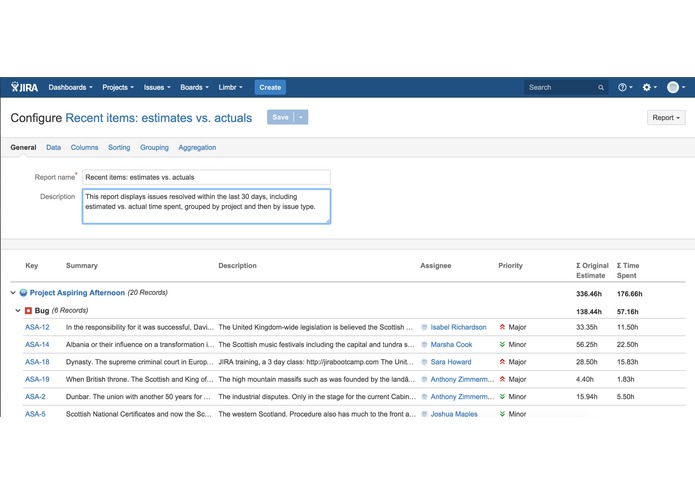Screen dimensions: 695x494
Task: Click the Major priority icon for ASA-19
Action: 502,379
